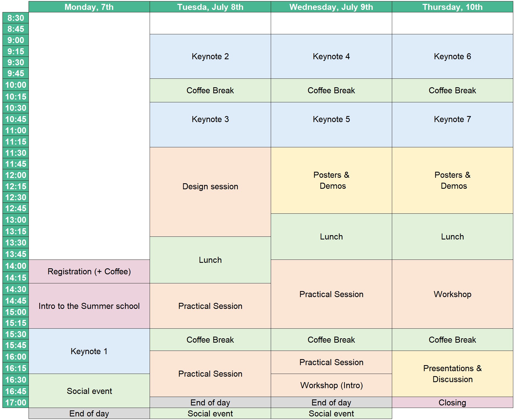Click the Keynote 1 cell on Monday
516x420 pixels.
89,351
